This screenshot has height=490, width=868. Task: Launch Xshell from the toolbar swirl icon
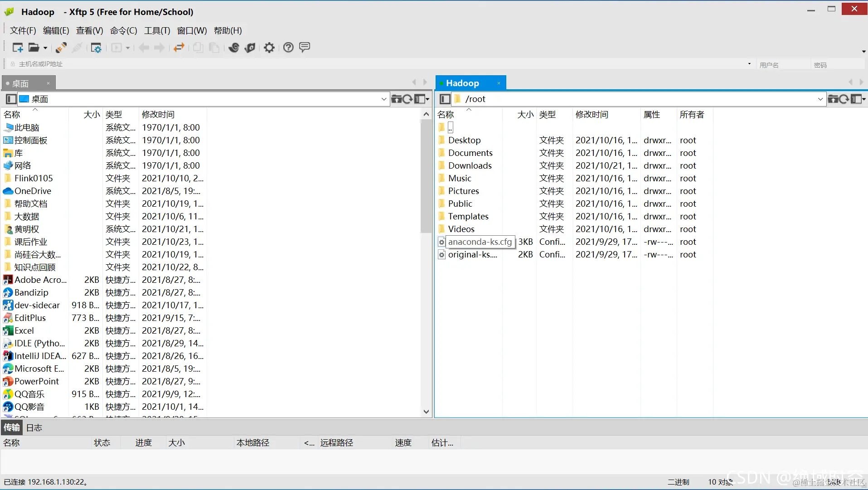[234, 48]
